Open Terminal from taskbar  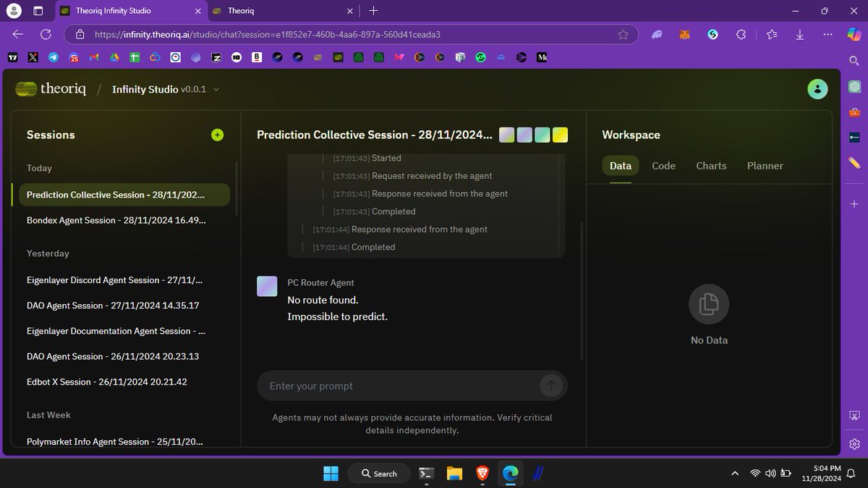coord(427,474)
